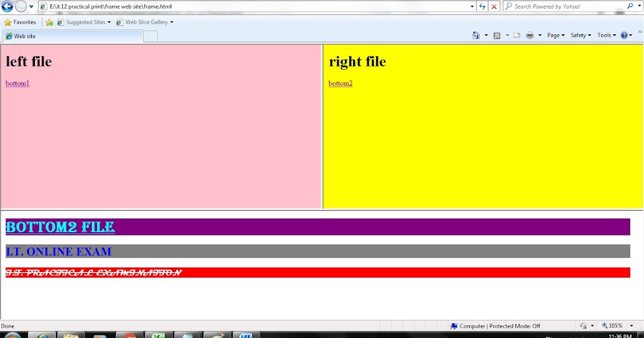Click the Forward navigation arrow
This screenshot has height=338, width=644.
pyautogui.click(x=21, y=6)
